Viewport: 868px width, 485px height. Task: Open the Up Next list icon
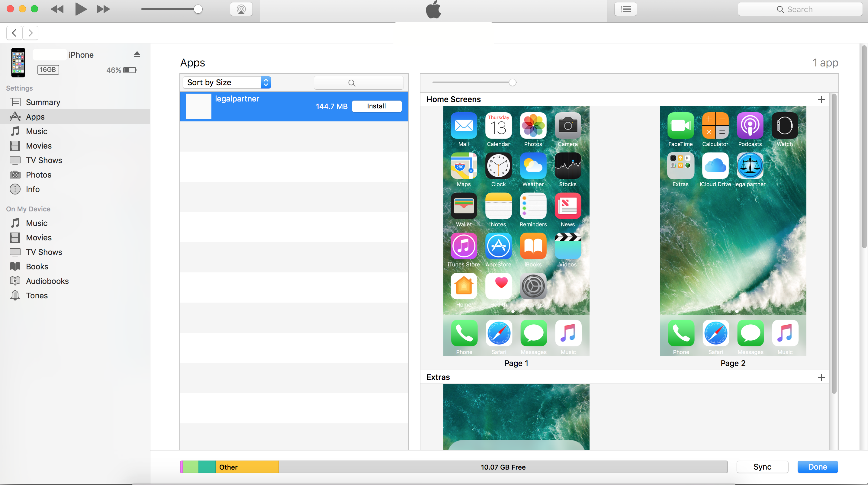[625, 9]
